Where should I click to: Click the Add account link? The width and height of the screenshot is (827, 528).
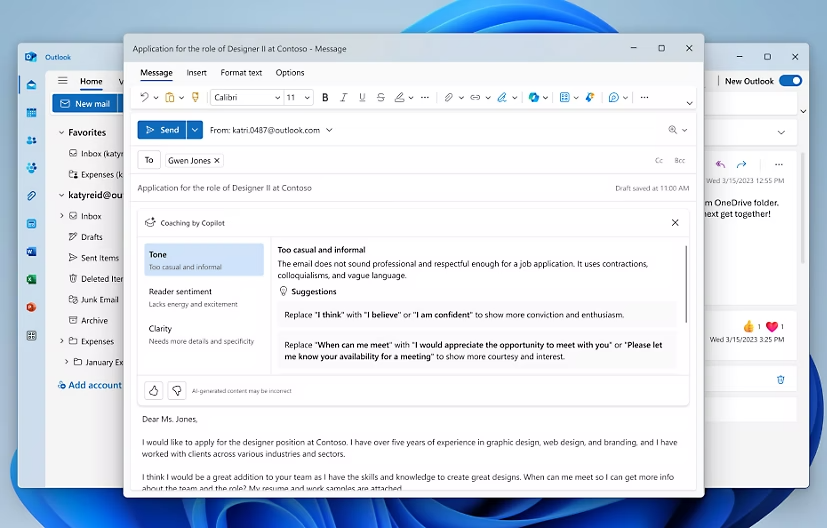pos(93,385)
